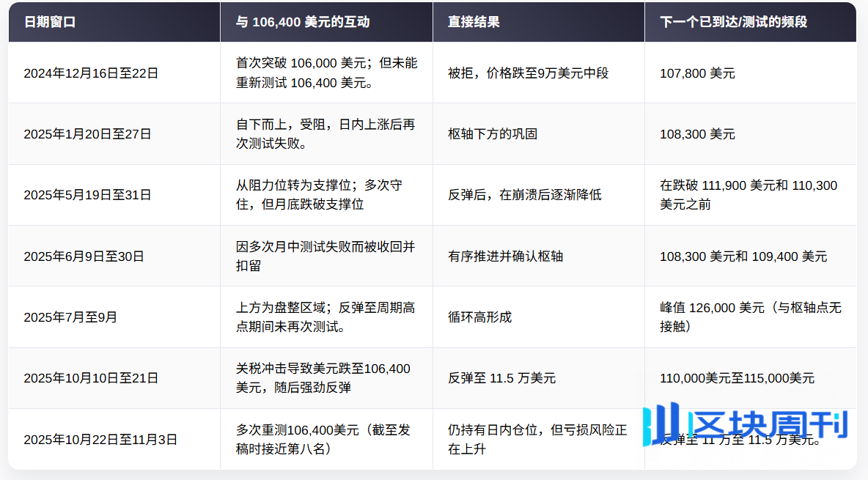Click the 2024年12月16日至22日 date cell
This screenshot has height=480, width=868.
point(91,73)
